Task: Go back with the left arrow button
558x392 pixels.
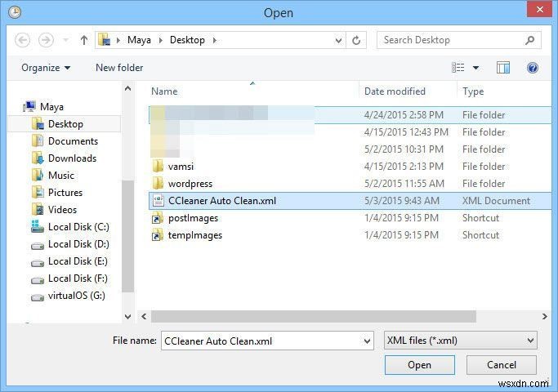Action: point(22,40)
